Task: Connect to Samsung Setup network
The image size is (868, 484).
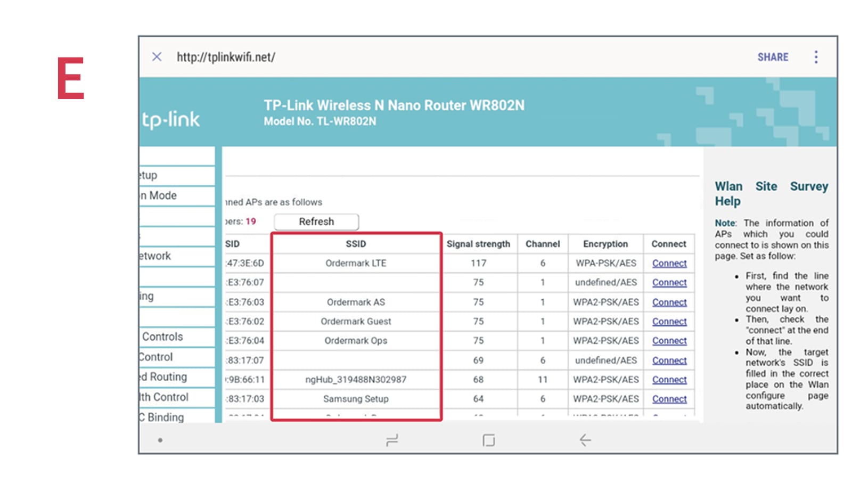Action: tap(669, 398)
